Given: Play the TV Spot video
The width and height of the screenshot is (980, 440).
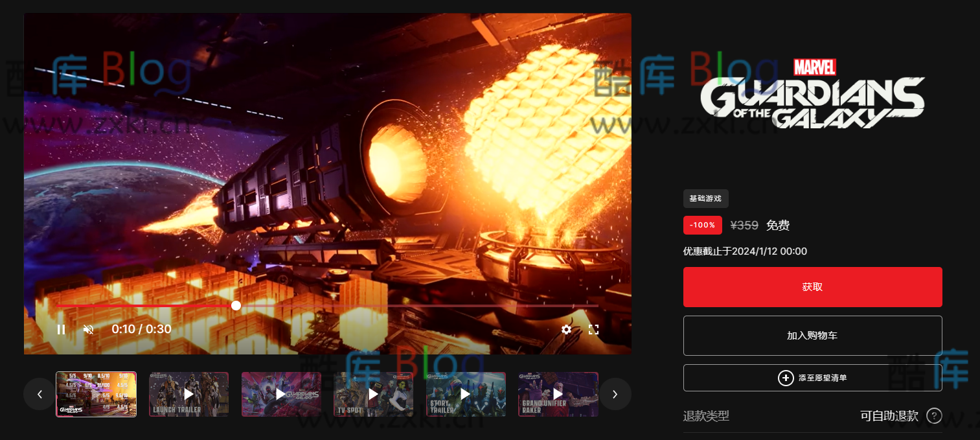Looking at the screenshot, I should (373, 394).
